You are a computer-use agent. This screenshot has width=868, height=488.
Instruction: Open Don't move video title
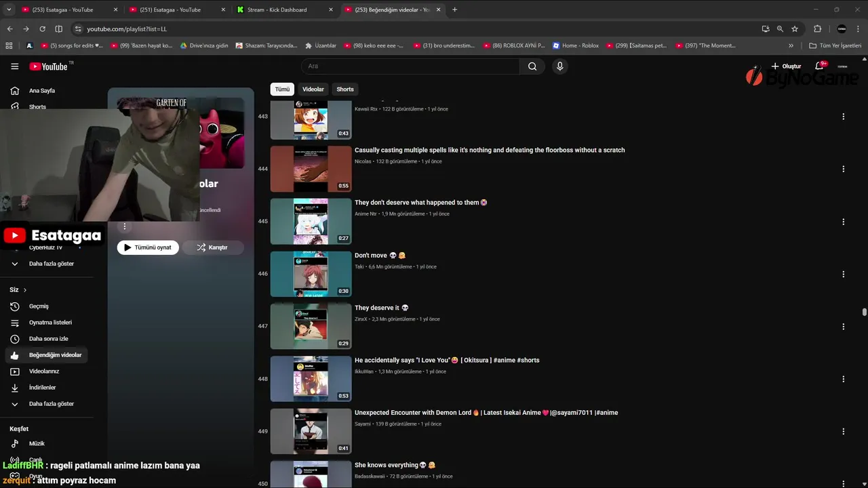click(x=380, y=256)
